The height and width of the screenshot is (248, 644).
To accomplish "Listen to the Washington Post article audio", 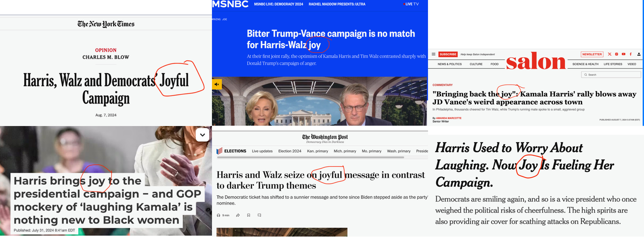I will tap(218, 215).
